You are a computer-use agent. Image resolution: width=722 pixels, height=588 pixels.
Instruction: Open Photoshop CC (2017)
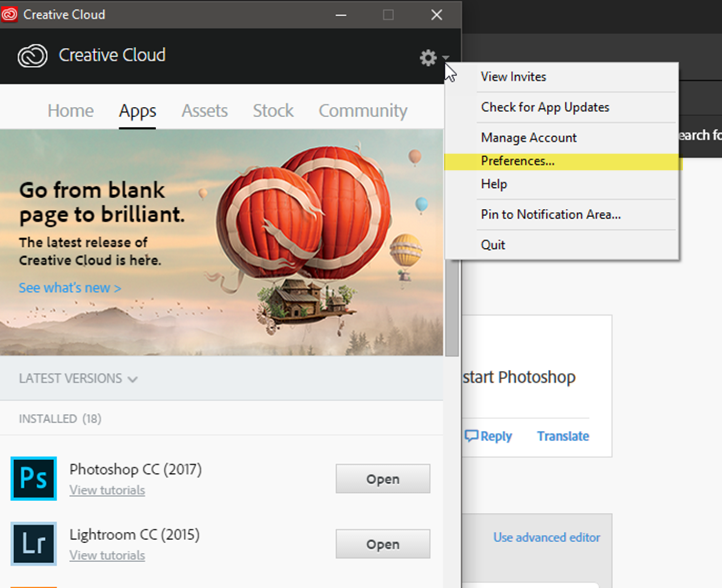pos(382,479)
